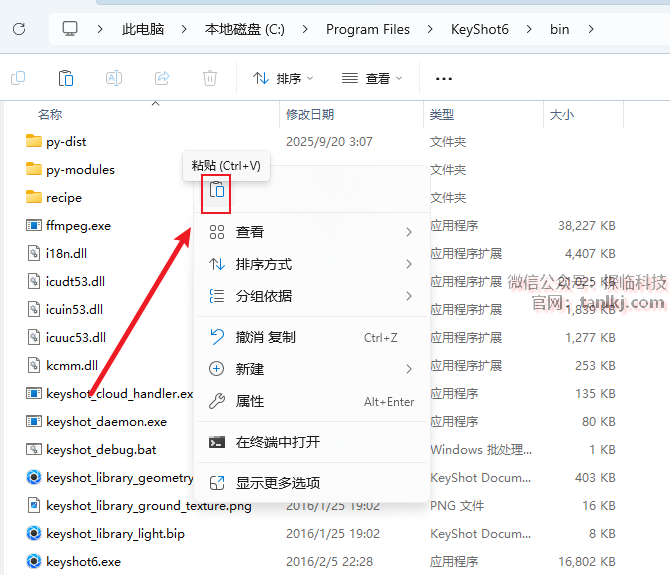Click the keyshot6.exe application icon
This screenshot has height=577, width=670.
click(x=34, y=561)
